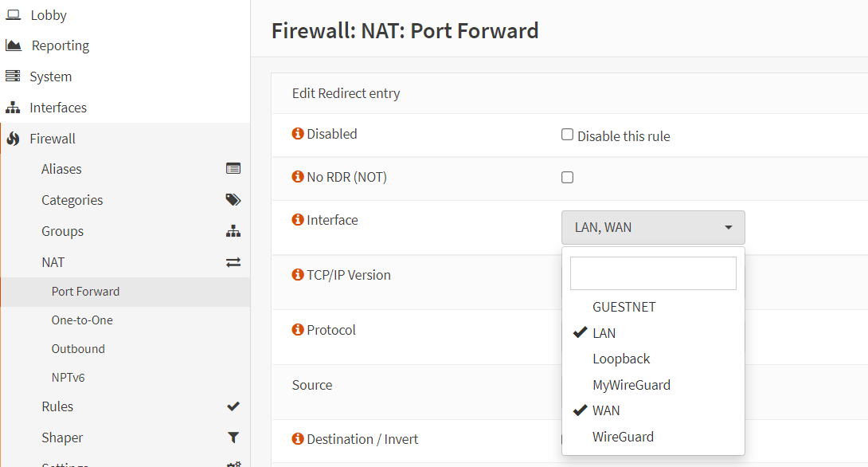Viewport: 868px width, 467px height.
Task: Show help via TCP/IP Version info icon
Action: (298, 275)
